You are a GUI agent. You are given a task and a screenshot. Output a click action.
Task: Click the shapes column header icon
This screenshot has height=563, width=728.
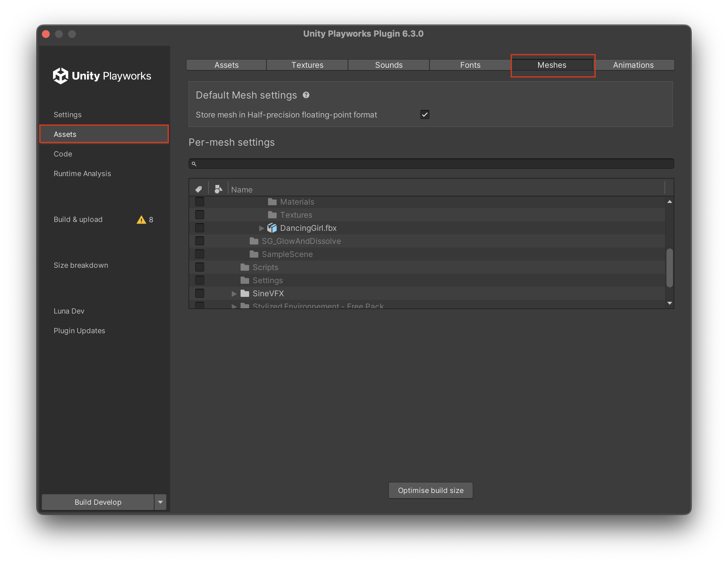218,189
